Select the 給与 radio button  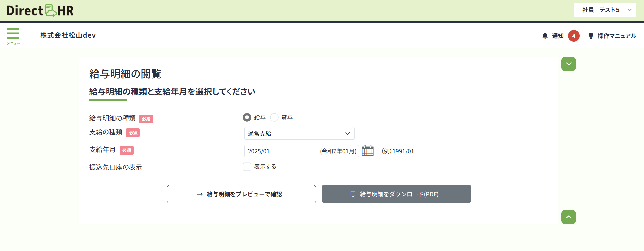(x=247, y=117)
